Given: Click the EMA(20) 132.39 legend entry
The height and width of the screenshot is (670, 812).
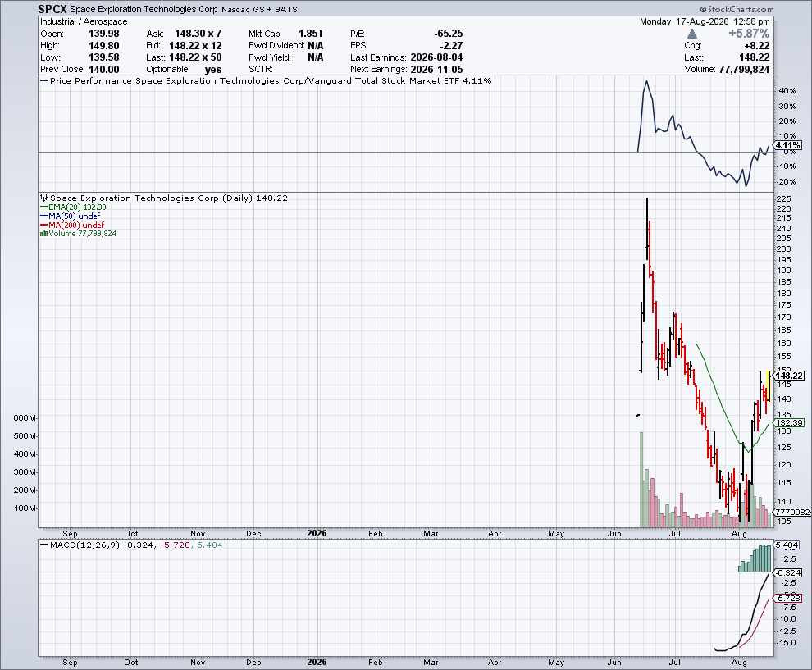Looking at the screenshot, I should point(73,207).
